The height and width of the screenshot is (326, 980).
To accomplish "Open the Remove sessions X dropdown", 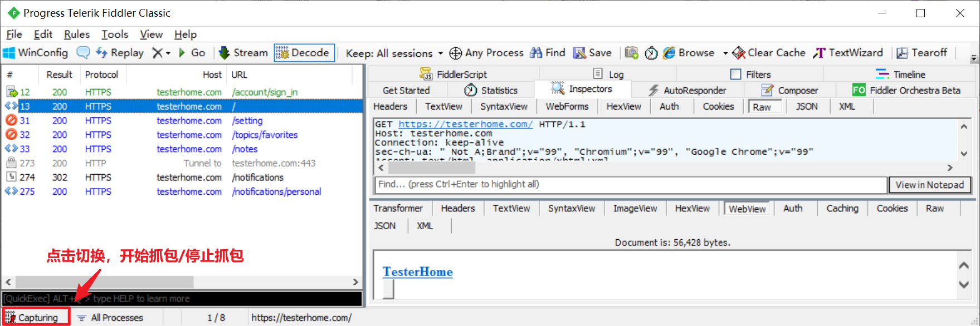I will click(161, 53).
